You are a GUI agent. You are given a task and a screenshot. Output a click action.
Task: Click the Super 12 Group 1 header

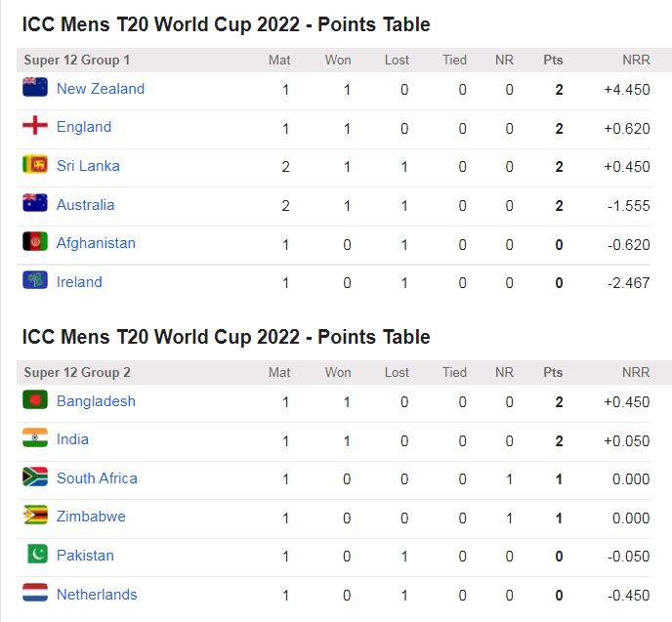coord(77,61)
